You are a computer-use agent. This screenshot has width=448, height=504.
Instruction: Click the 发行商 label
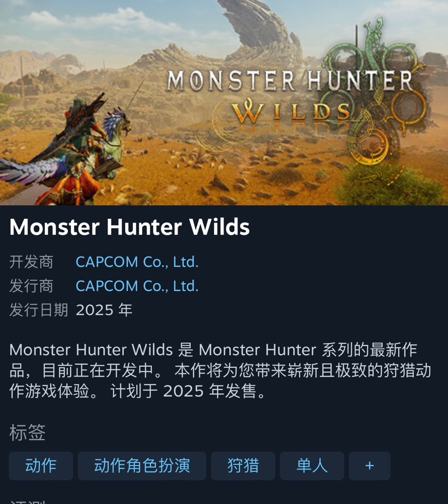point(31,286)
